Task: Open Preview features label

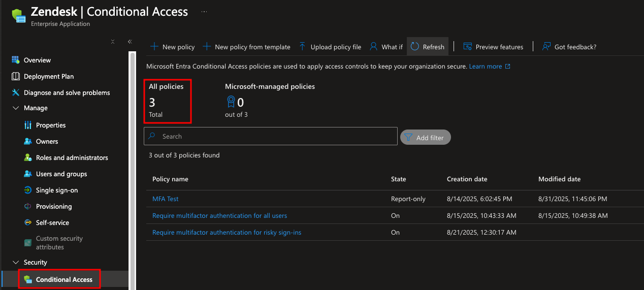Action: point(499,47)
